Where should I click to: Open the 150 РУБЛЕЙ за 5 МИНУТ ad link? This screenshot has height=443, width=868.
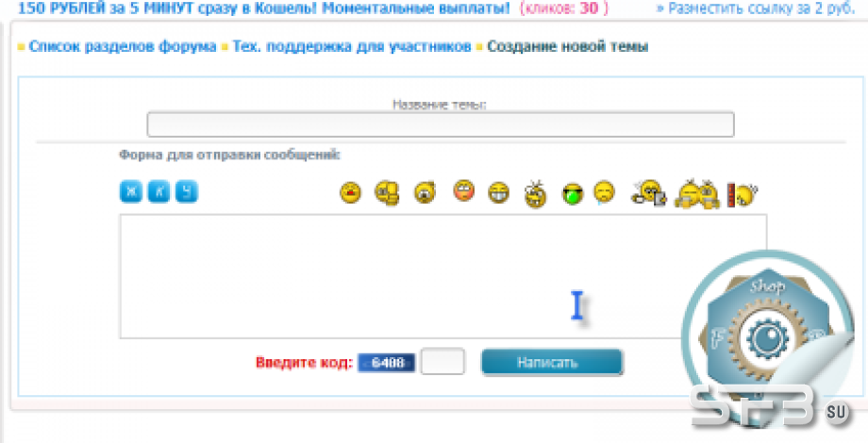point(264,8)
